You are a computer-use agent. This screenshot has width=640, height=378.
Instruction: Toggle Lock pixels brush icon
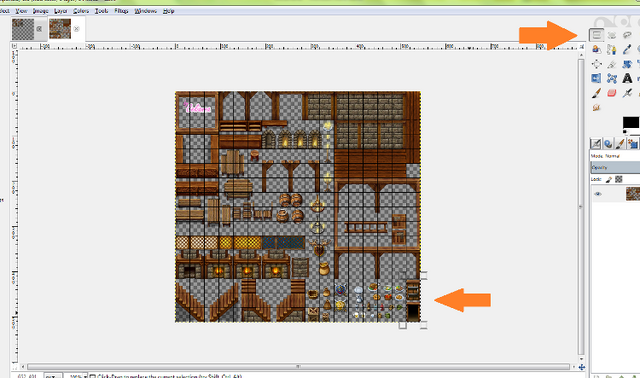click(609, 179)
